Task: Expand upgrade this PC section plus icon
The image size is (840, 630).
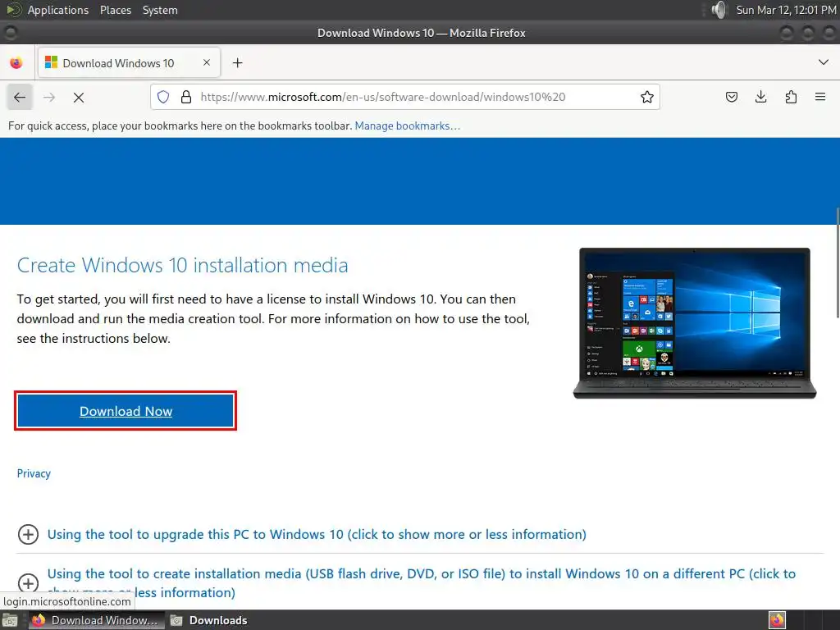Action: (28, 534)
